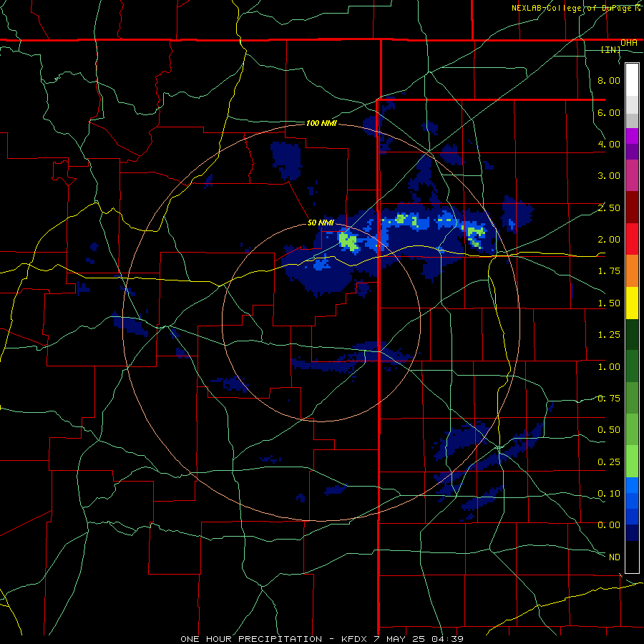Click the navy legend swatch below 0.00
Viewport: 644px width, 644px height.
(632, 533)
